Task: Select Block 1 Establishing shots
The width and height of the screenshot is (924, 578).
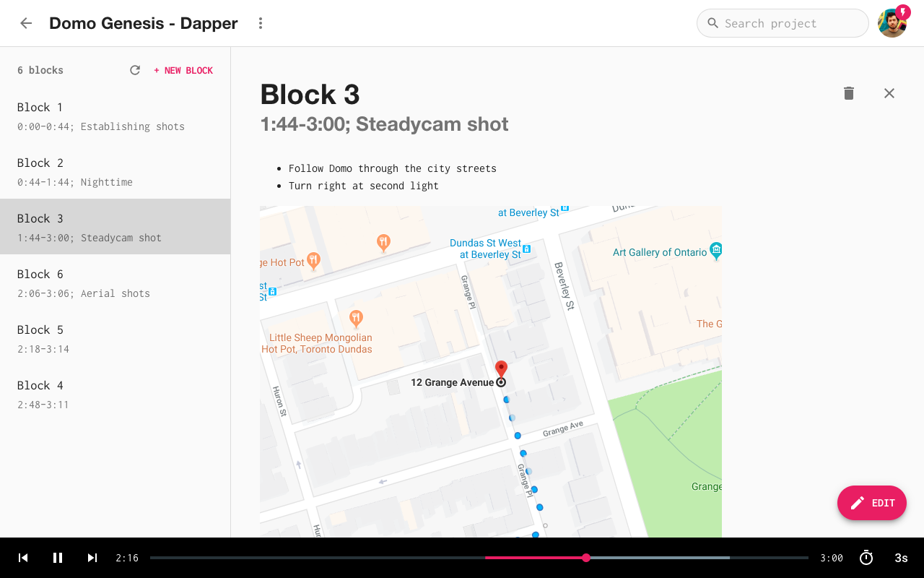Action: coord(115,116)
